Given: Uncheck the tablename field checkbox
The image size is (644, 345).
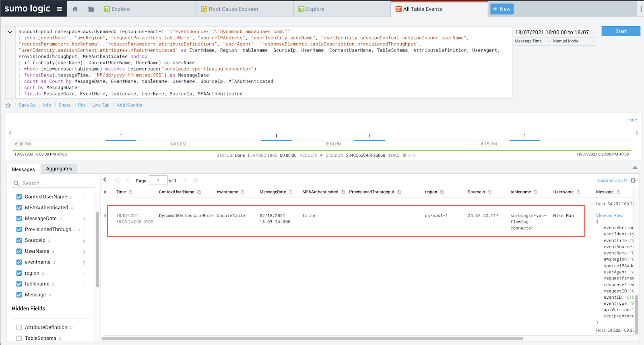Looking at the screenshot, I should [19, 284].
